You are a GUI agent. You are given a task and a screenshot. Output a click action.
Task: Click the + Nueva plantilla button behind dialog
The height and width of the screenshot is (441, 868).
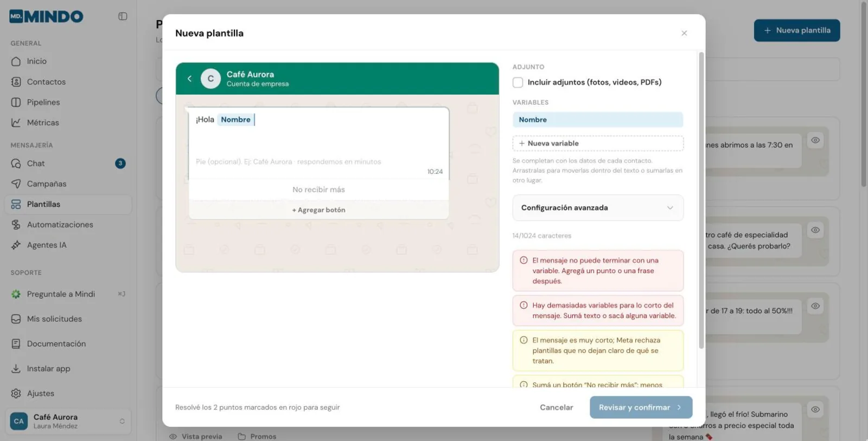point(797,30)
